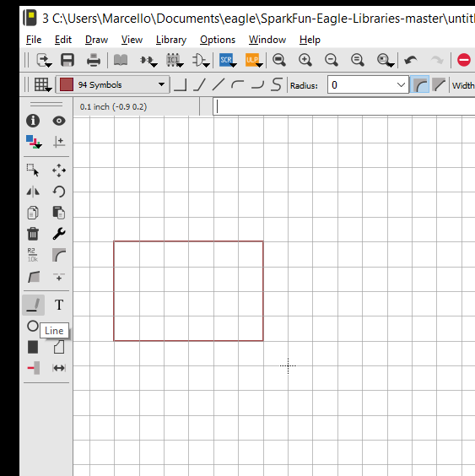Select the Text tool
Image resolution: width=475 pixels, height=476 pixels.
pos(59,305)
